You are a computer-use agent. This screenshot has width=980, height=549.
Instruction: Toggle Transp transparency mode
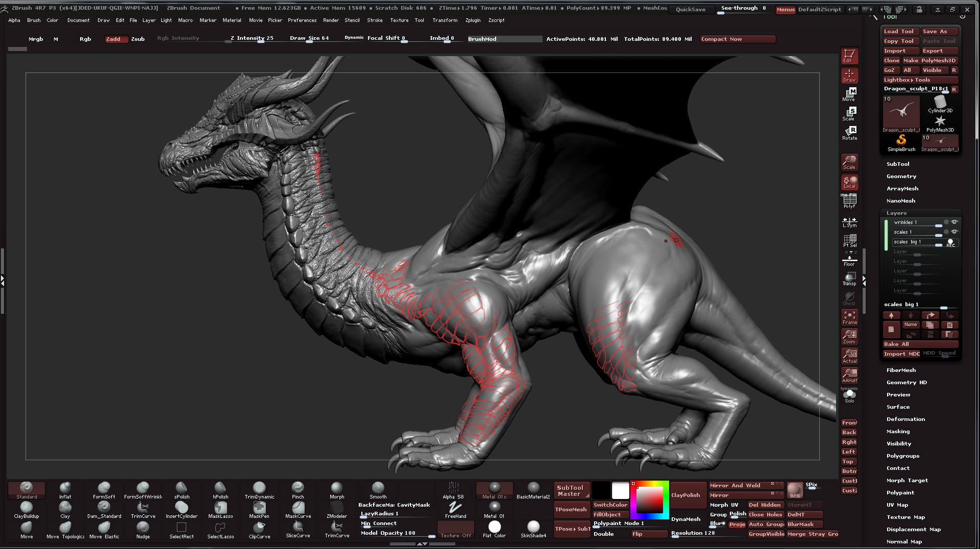(850, 279)
